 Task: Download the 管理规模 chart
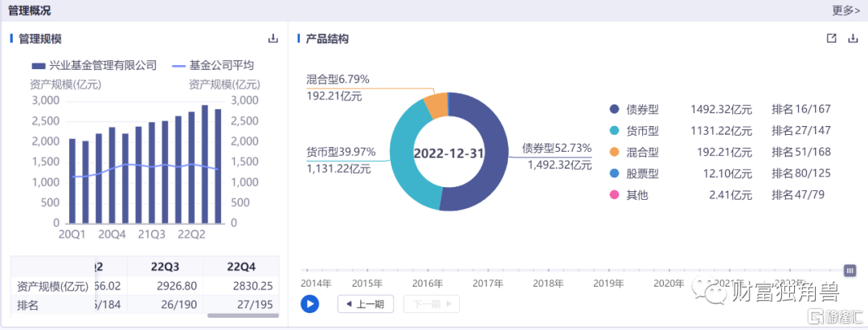coord(273,39)
